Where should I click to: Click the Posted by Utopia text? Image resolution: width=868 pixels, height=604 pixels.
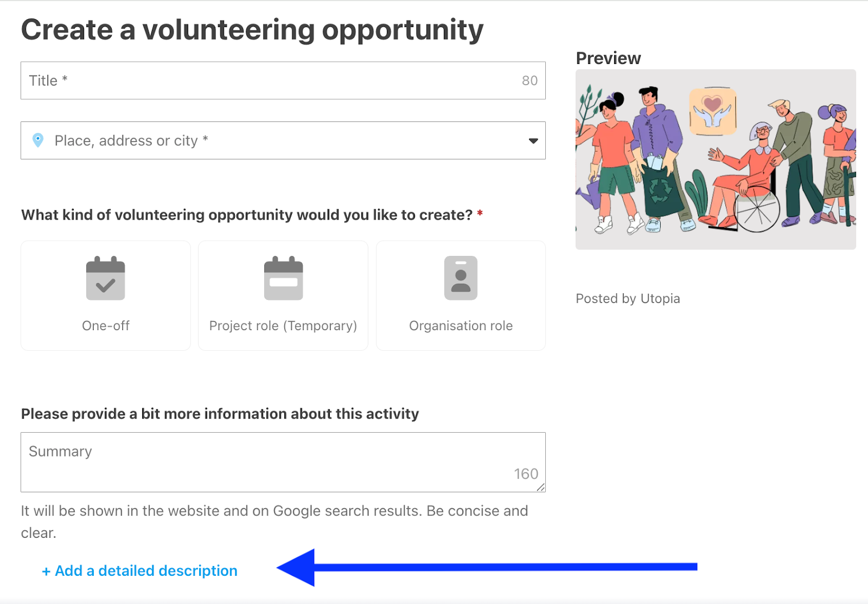[x=628, y=299]
